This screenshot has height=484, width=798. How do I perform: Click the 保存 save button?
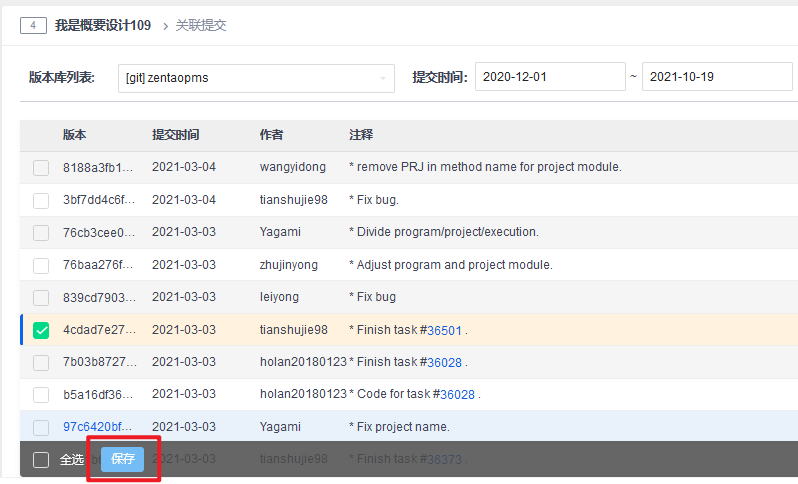click(123, 459)
